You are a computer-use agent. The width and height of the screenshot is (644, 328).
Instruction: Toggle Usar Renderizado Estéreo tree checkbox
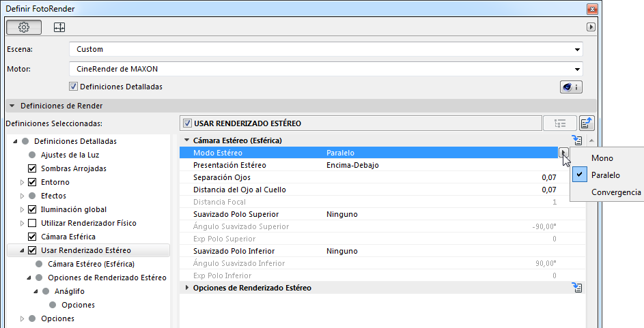(x=32, y=250)
